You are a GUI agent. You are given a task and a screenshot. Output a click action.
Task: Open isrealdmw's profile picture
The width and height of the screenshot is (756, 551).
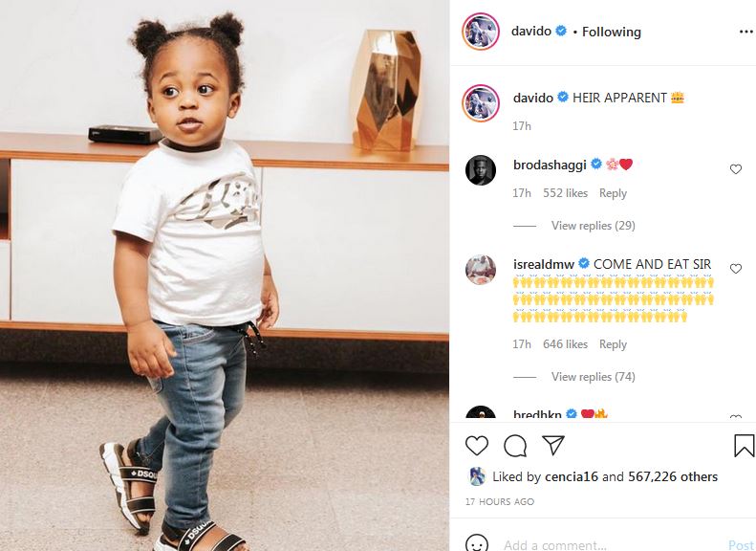[x=481, y=269]
